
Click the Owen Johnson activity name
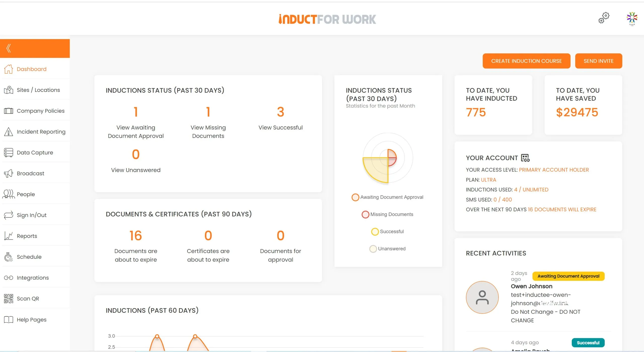(x=531, y=286)
